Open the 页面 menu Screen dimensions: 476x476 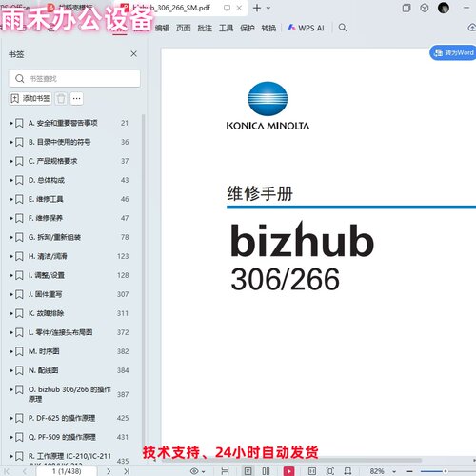point(184,28)
